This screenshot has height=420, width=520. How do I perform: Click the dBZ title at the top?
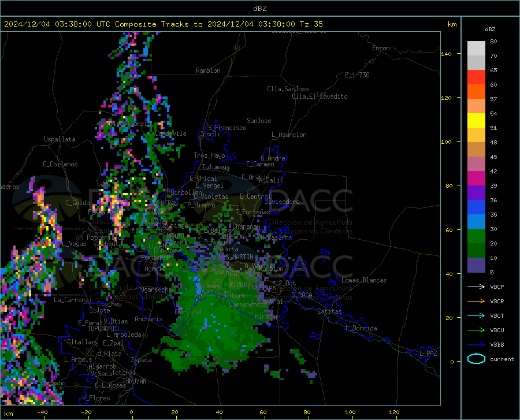click(x=259, y=9)
